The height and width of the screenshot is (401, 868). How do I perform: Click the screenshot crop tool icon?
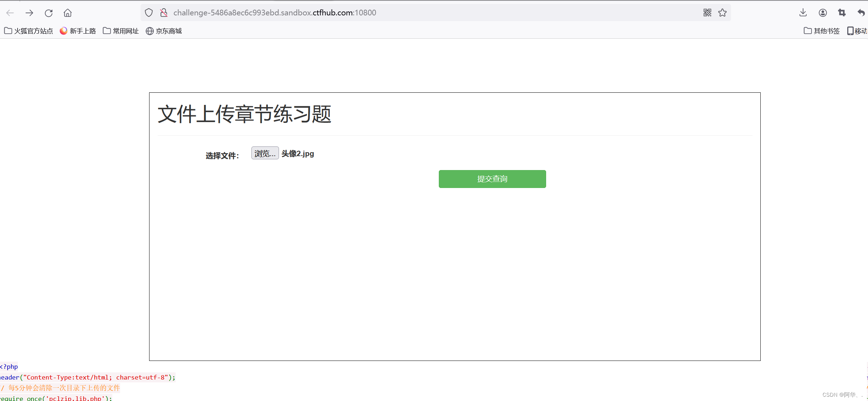click(x=842, y=13)
